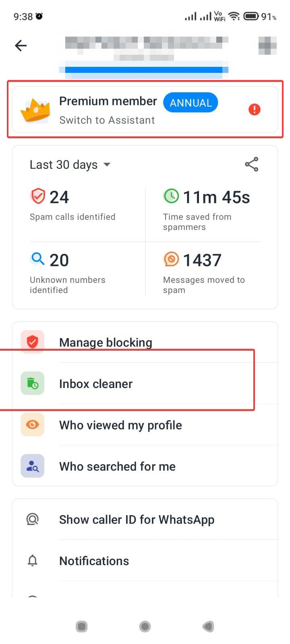This screenshot has height=644, width=290.
Task: Tap the green Inbox cleaner trash icon
Action: tap(33, 384)
